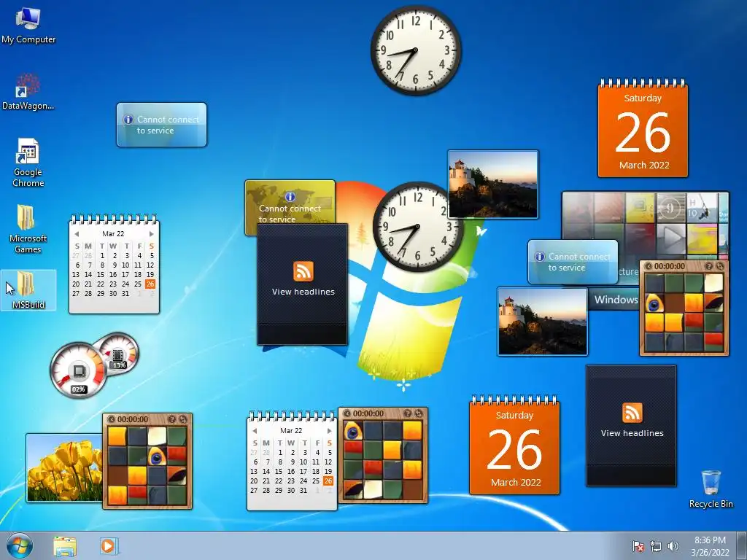This screenshot has height=560, width=747.
Task: Click the top-right orange Saturday 26 calendar
Action: click(643, 130)
